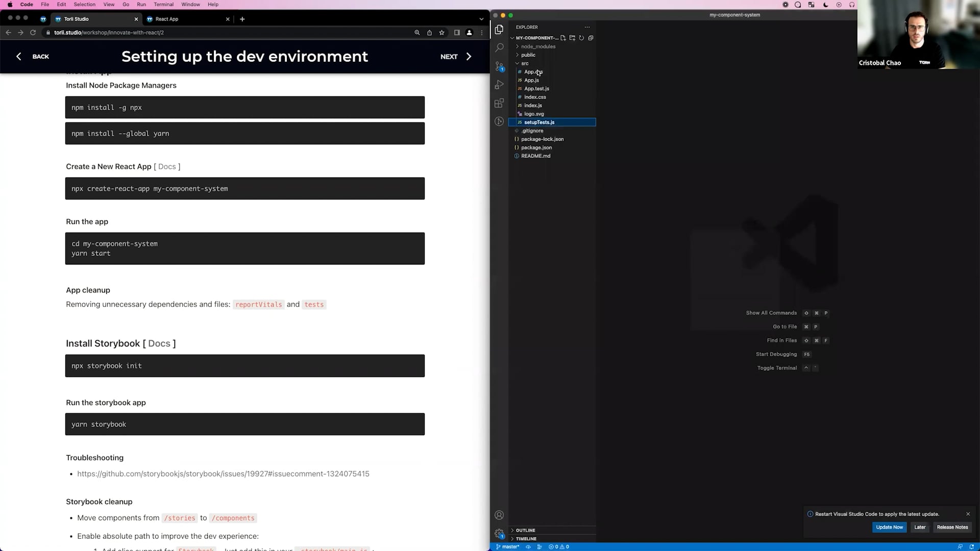The image size is (980, 551).
Task: Select setupTests.js in the Explorer
Action: coord(552,122)
